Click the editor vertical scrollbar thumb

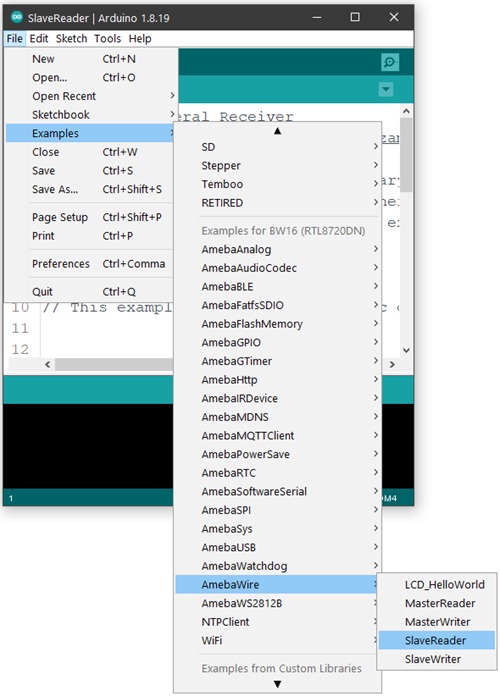click(x=406, y=154)
